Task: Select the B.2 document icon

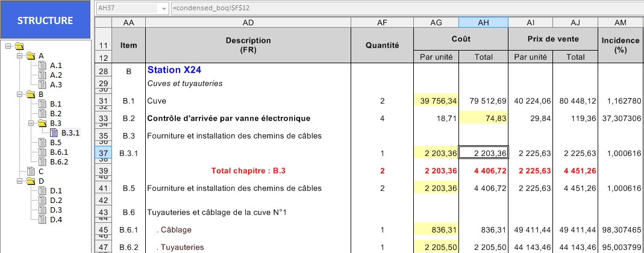Action: pos(42,113)
